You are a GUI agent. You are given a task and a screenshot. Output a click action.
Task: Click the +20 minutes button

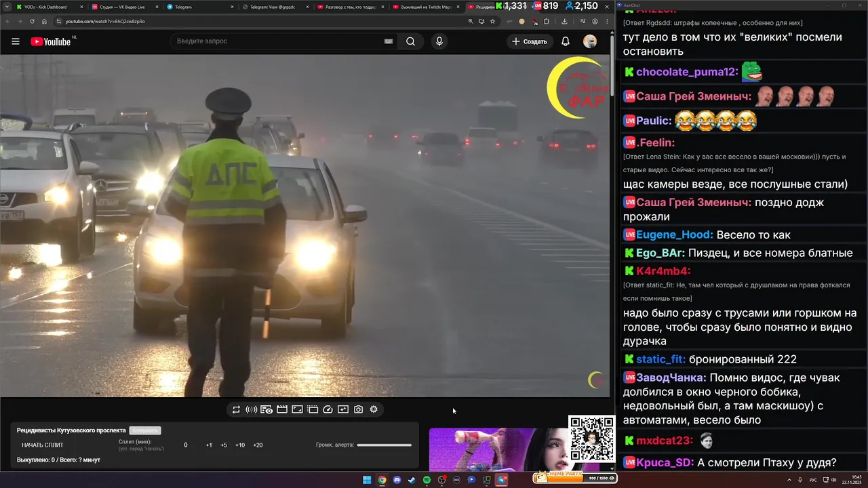click(x=258, y=445)
